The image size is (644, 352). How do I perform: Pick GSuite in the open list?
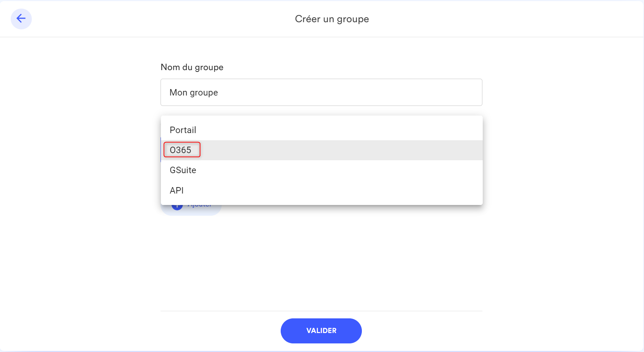click(183, 170)
